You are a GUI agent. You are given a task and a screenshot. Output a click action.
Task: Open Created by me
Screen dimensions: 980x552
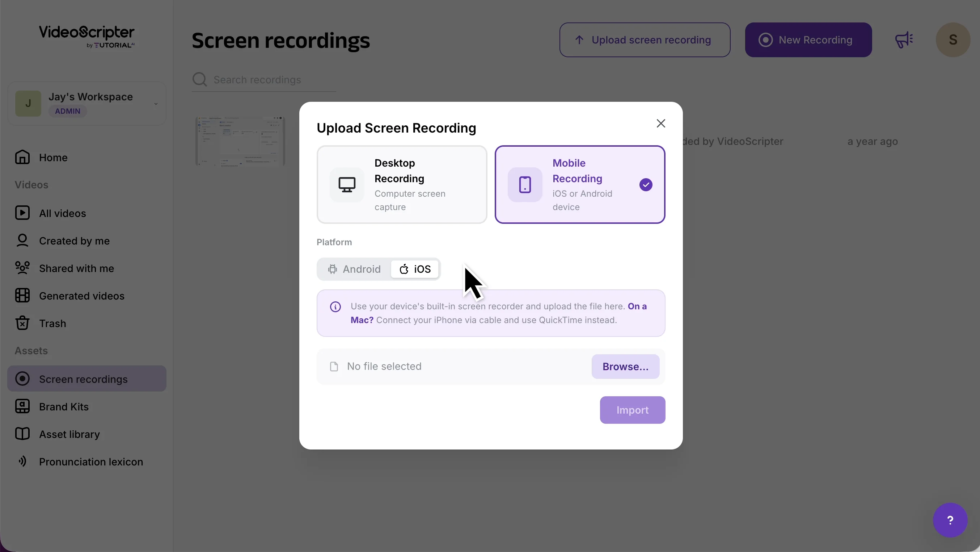pyautogui.click(x=87, y=241)
